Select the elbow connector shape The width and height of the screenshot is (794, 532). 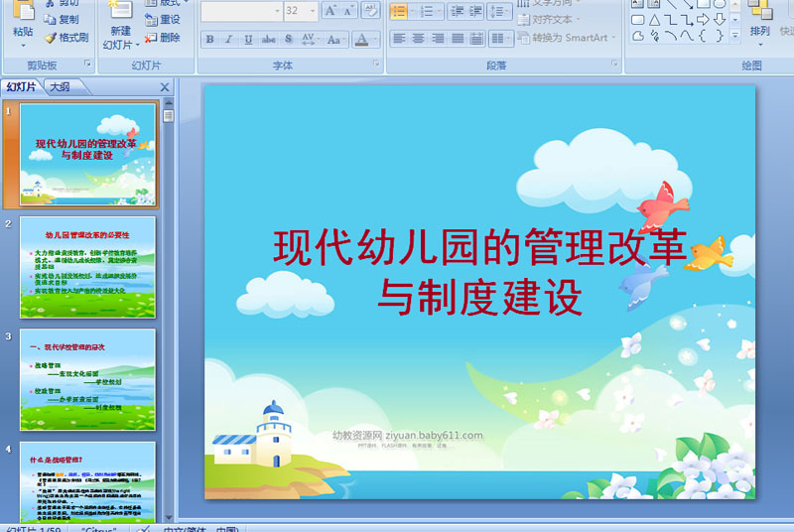tap(671, 20)
